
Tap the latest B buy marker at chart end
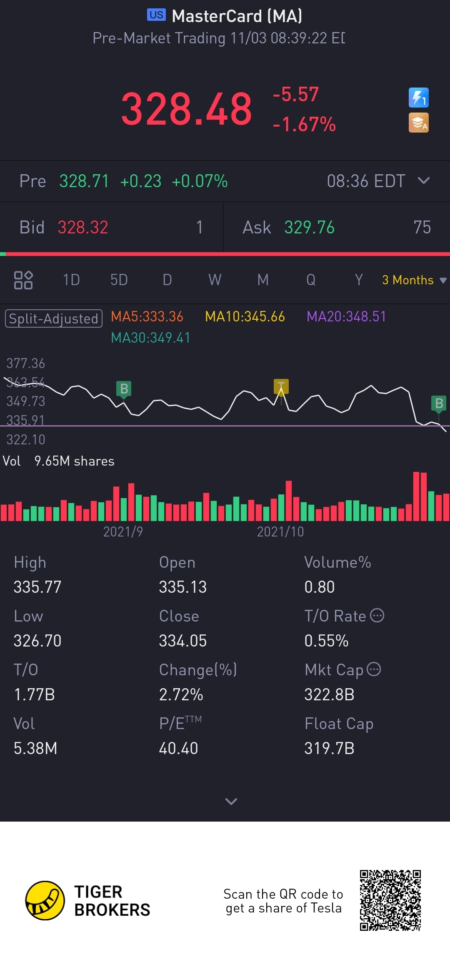tap(439, 404)
